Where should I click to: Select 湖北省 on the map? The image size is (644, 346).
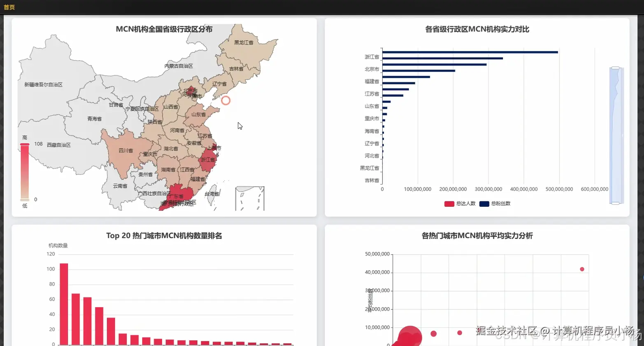tap(171, 149)
